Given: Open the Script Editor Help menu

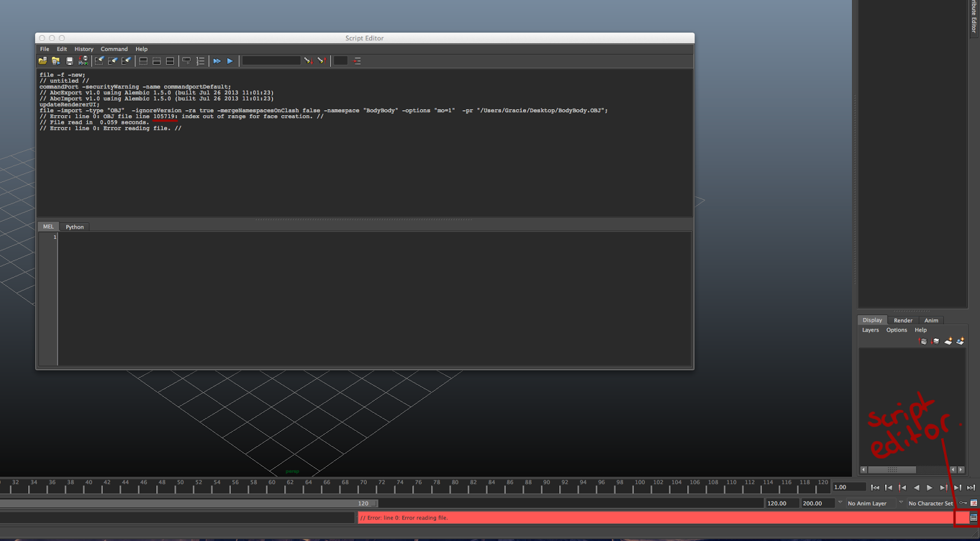Looking at the screenshot, I should point(141,49).
